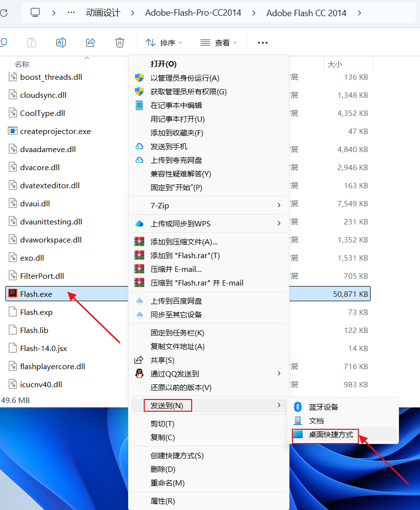Select 同步至其它设备 in the context menu
This screenshot has height=510, width=420.
coord(176,315)
